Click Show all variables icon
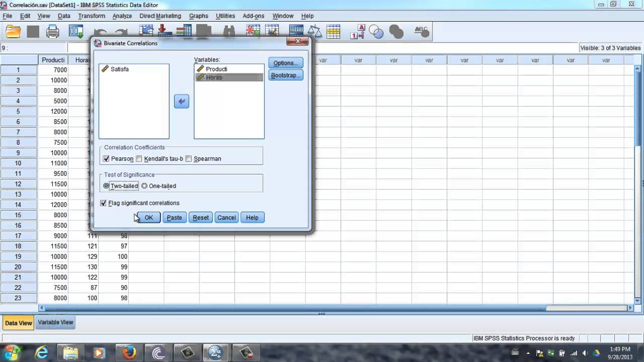Viewport: 644px width, 362px height. 396,32
